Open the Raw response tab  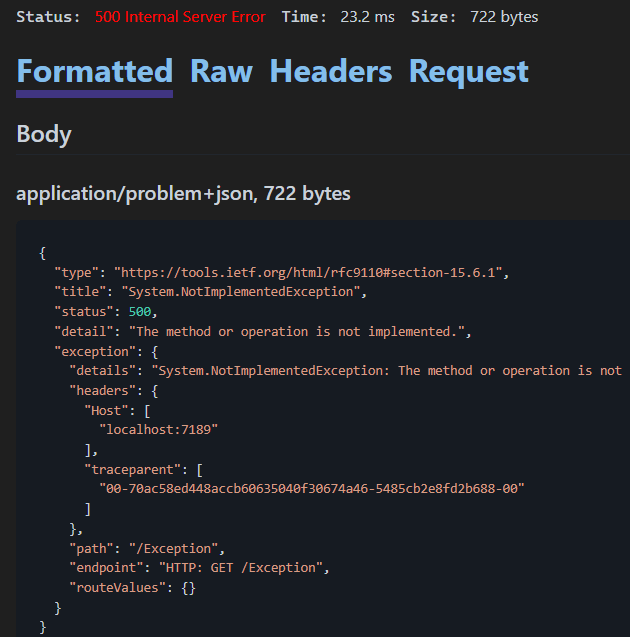pos(221,72)
